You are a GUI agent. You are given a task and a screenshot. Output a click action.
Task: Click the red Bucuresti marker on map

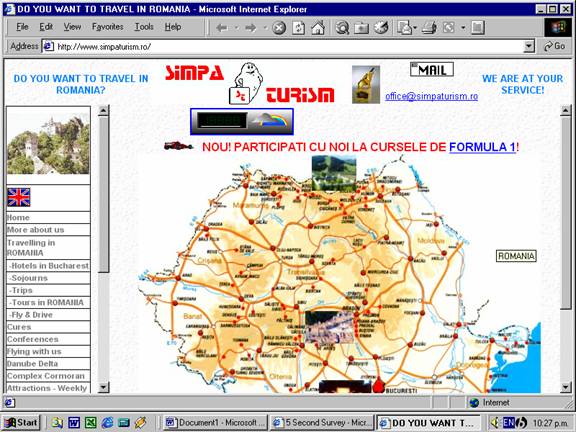click(x=378, y=385)
